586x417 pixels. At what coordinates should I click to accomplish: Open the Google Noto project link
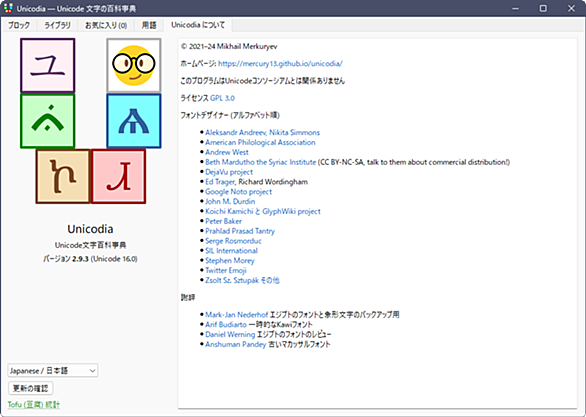pos(238,192)
